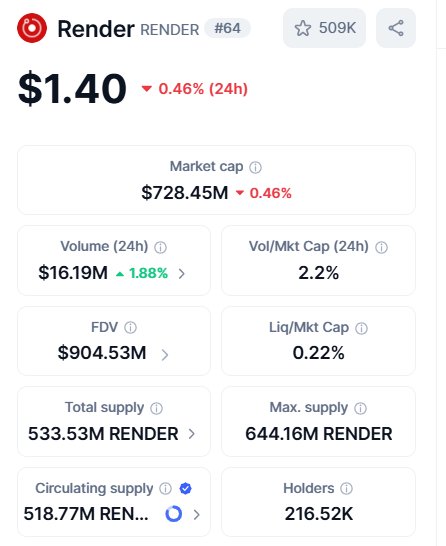Click the Circulating supply info icon
The height and width of the screenshot is (546, 446).
(165, 489)
